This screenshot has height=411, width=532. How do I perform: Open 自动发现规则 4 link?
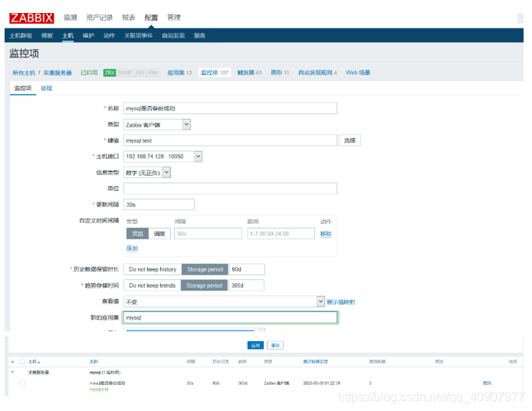point(317,73)
